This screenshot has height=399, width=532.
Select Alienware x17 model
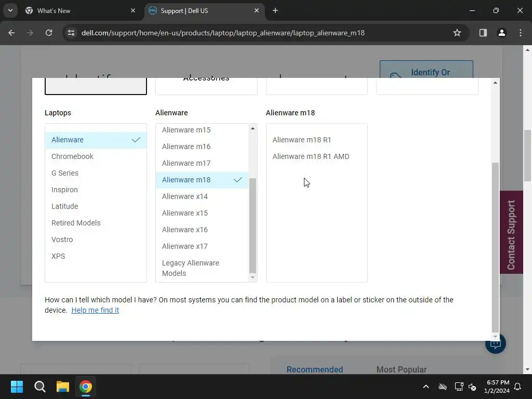coord(202,246)
